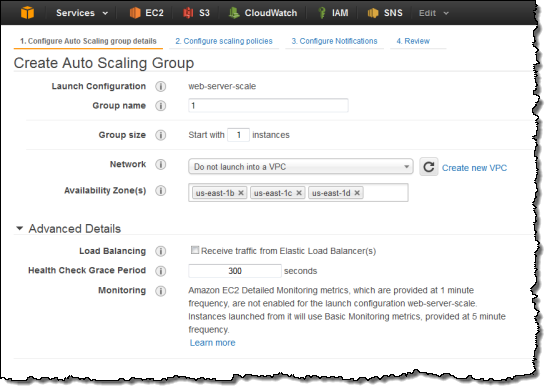Show info for Launch Configuration
The image size is (550, 391).
[161, 86]
